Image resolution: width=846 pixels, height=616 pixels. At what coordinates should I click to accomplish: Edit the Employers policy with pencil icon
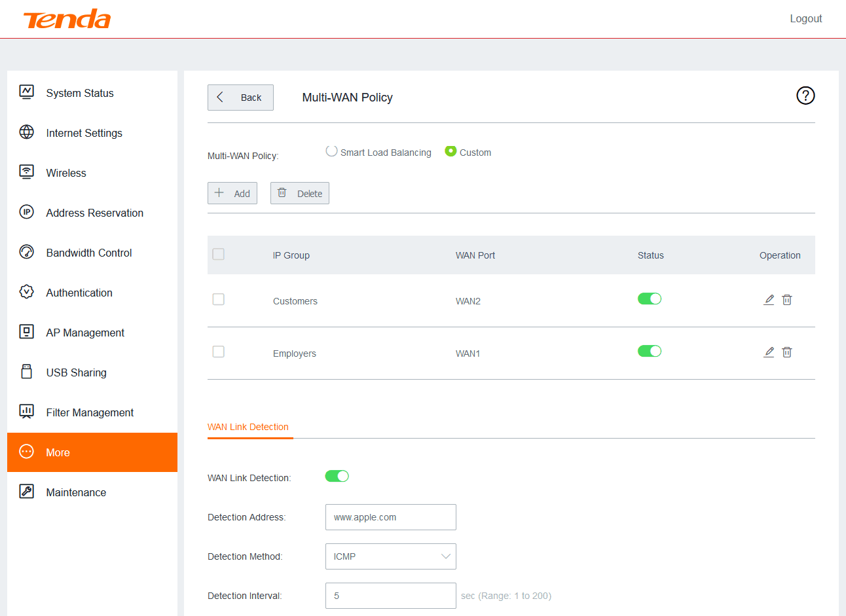(x=769, y=352)
